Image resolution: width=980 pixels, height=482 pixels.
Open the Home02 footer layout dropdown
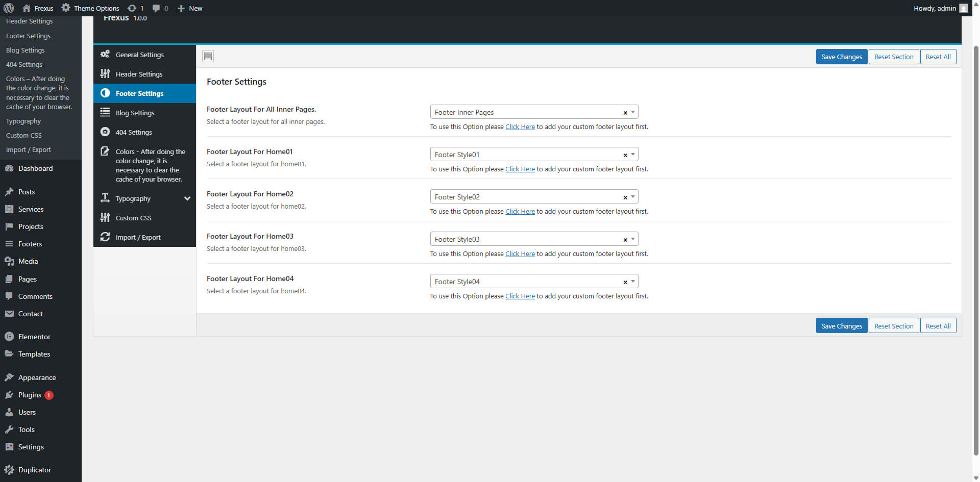click(633, 197)
